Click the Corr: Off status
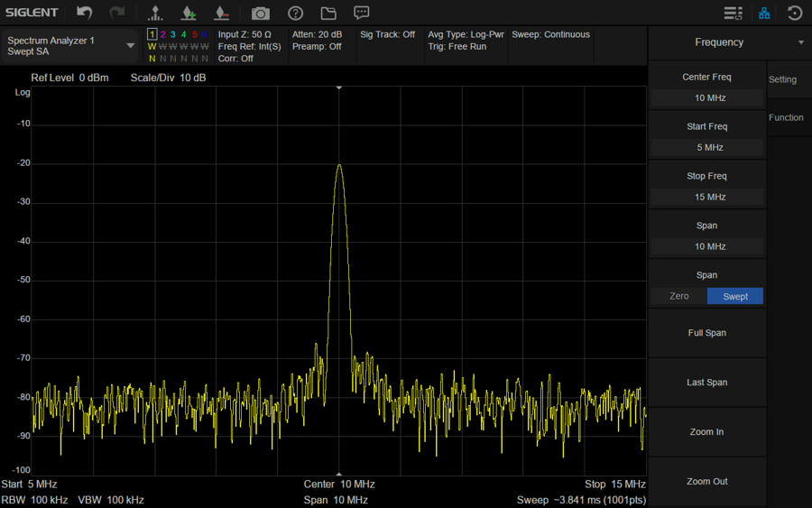 pyautogui.click(x=235, y=59)
